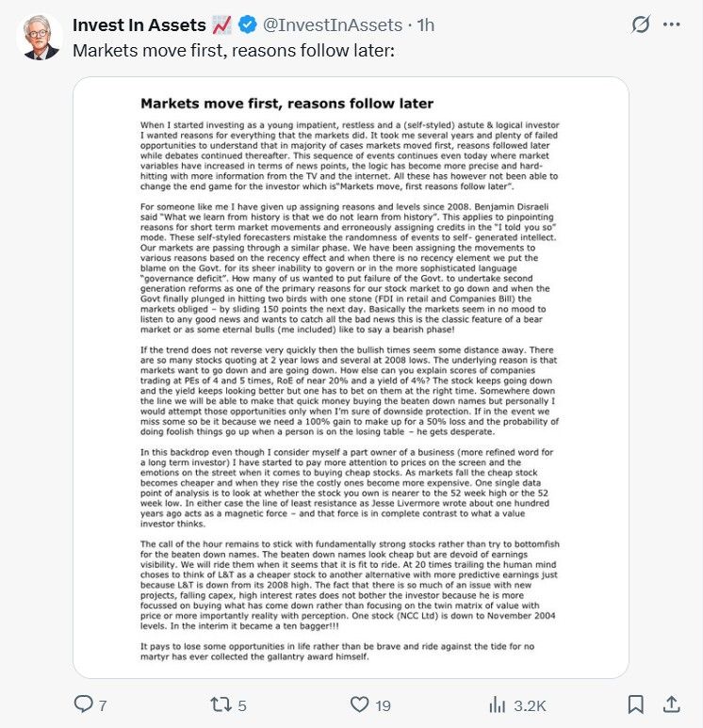This screenshot has width=703, height=728.
Task: Click the blue verified checkmark badge
Action: [x=247, y=24]
